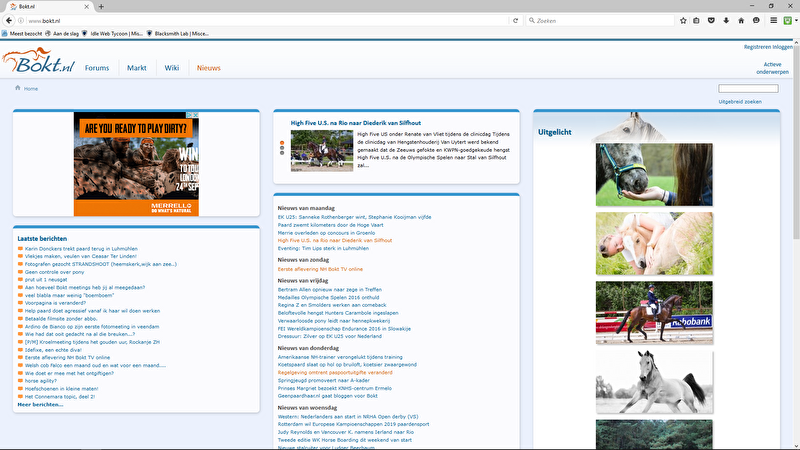Screen dimensions: 800x450
Task: Open post 'horse agility?'
Action: 41,381
